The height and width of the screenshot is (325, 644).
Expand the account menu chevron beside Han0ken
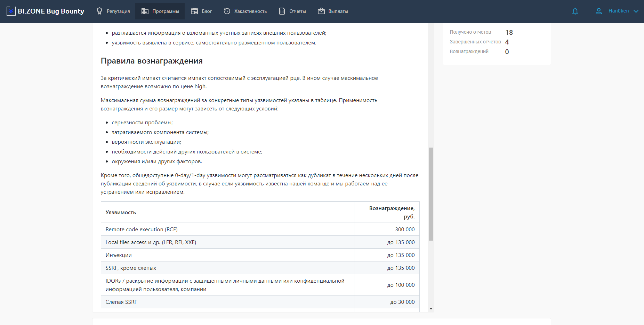[636, 11]
